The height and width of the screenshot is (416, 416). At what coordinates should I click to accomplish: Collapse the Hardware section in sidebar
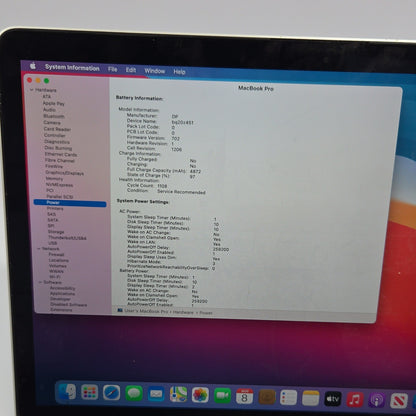[32, 90]
